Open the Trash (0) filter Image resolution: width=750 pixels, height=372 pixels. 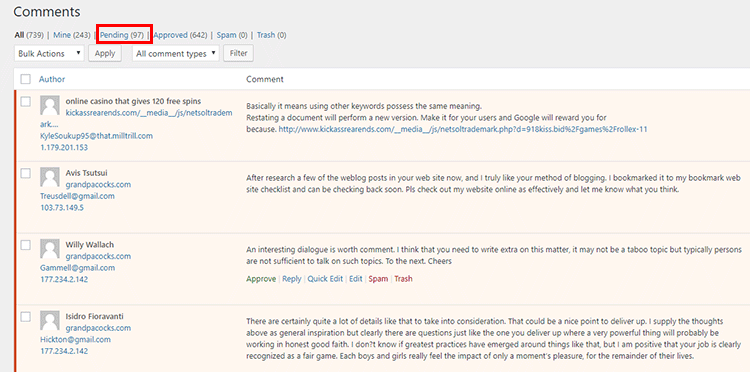point(272,35)
